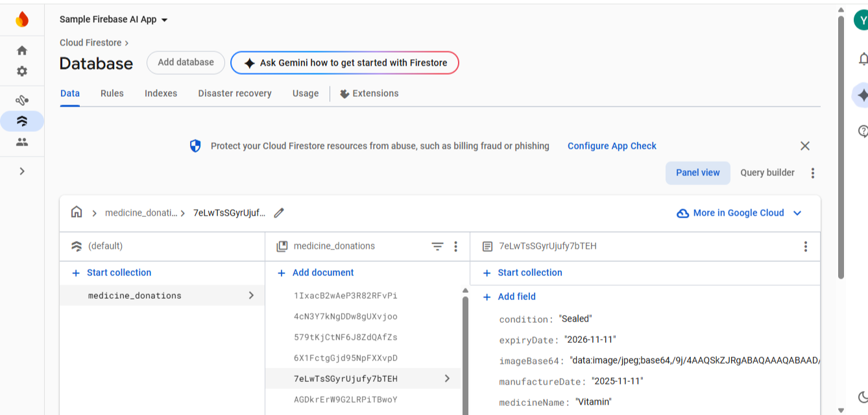Select document 4cN3Y7kNgDDw8gUXvjoo
The image size is (868, 415).
[346, 317]
